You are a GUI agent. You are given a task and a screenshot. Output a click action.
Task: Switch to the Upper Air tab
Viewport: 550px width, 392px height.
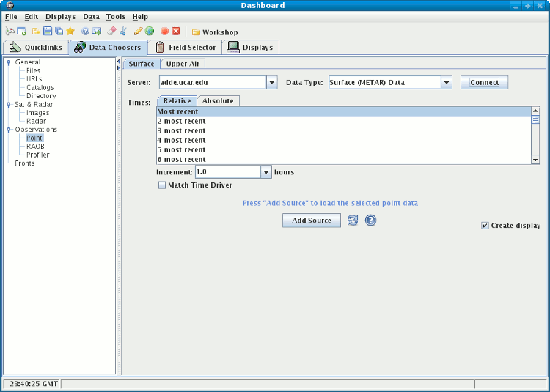pos(183,64)
